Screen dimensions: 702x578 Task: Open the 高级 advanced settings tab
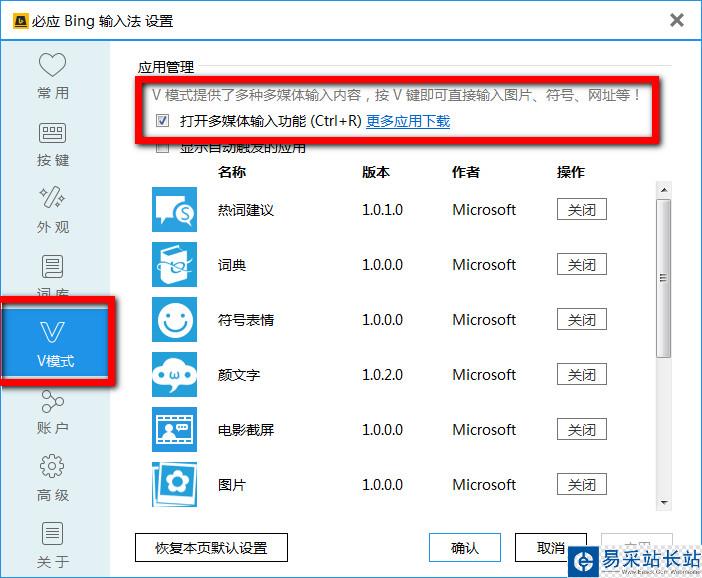pyautogui.click(x=53, y=478)
